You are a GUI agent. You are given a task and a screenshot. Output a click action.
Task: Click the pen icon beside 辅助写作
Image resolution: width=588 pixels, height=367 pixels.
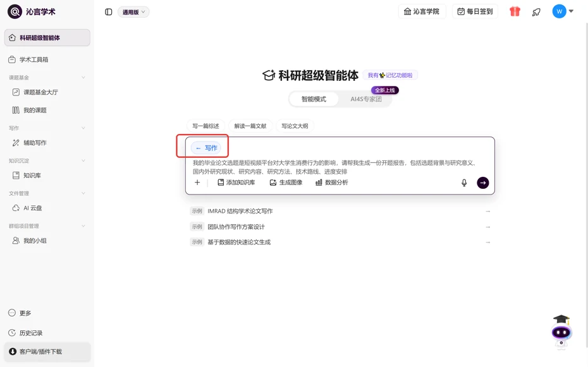16,143
